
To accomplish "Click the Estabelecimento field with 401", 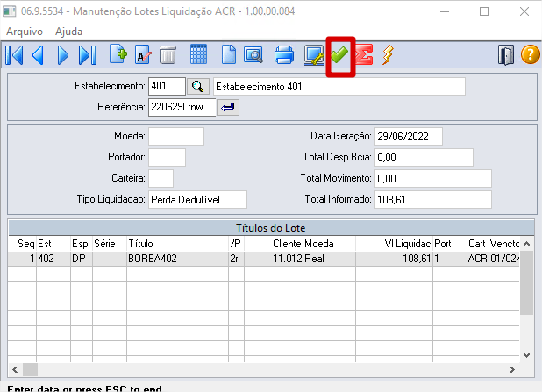I will 167,86.
